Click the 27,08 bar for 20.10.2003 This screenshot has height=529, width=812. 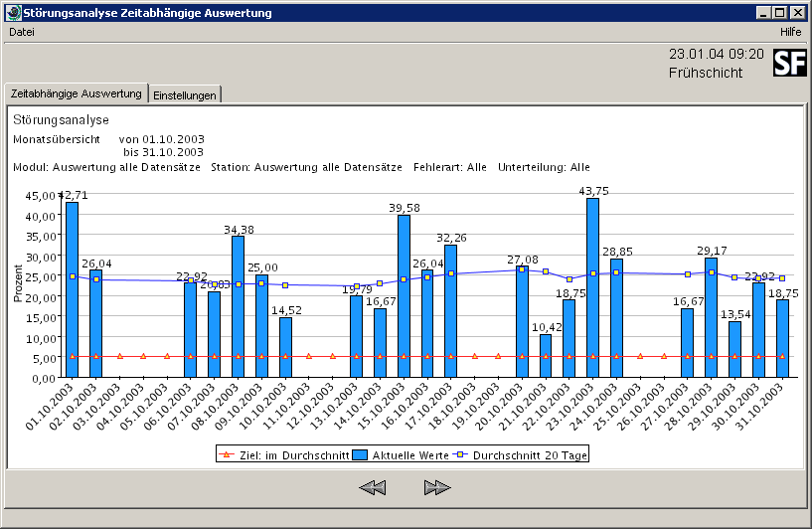pyautogui.click(x=522, y=322)
